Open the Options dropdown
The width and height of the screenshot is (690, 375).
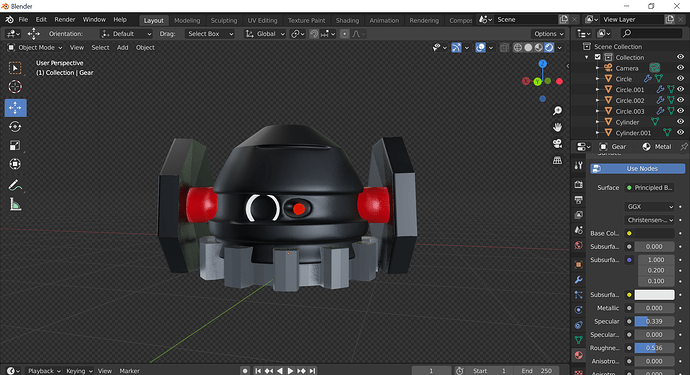[x=548, y=34]
